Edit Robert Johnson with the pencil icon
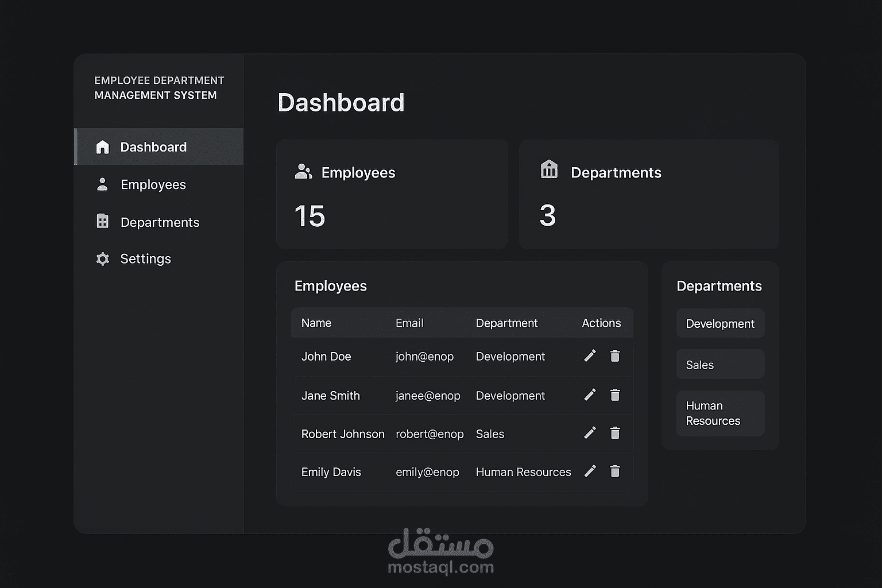 (590, 432)
